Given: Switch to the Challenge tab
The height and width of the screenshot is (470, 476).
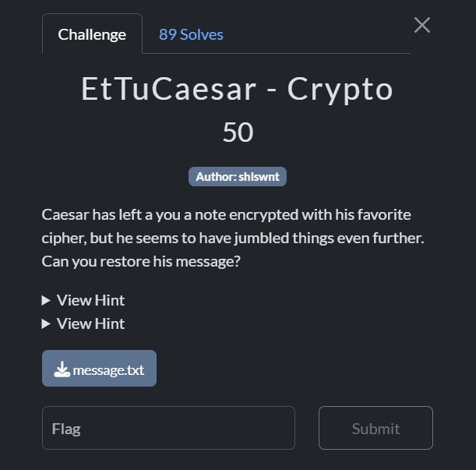Looking at the screenshot, I should coord(92,34).
